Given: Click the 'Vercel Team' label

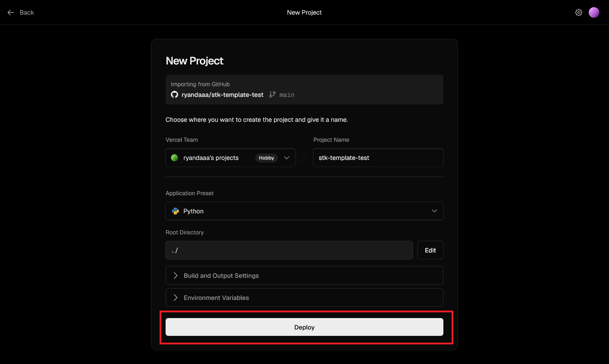Looking at the screenshot, I should pos(182,140).
